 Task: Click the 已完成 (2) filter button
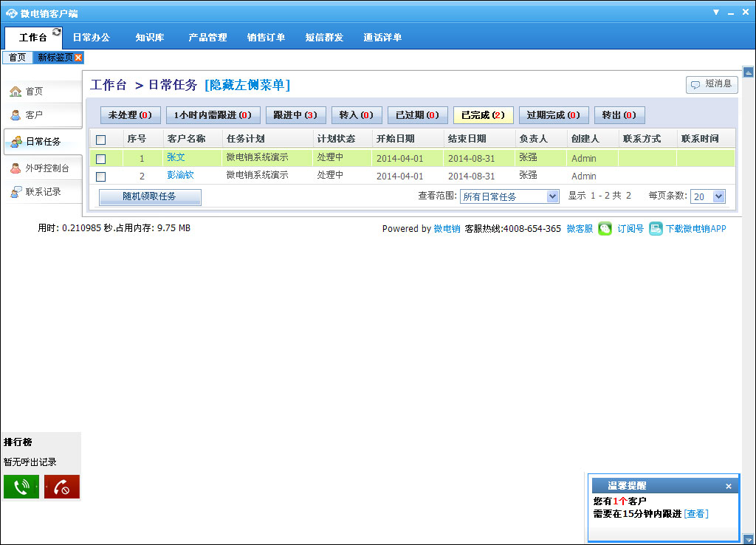[x=484, y=115]
